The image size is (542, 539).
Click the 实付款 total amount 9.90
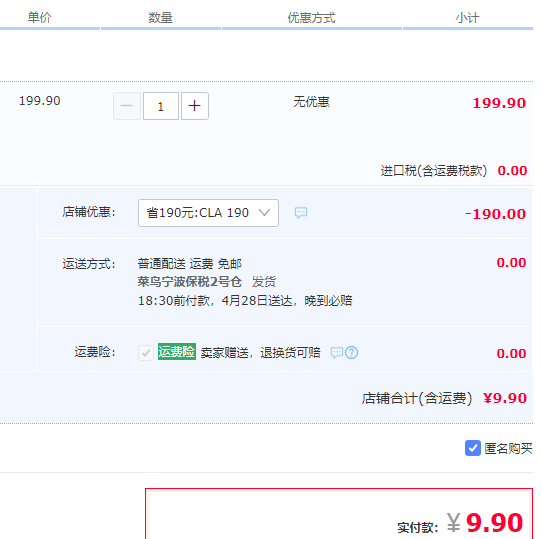494,522
